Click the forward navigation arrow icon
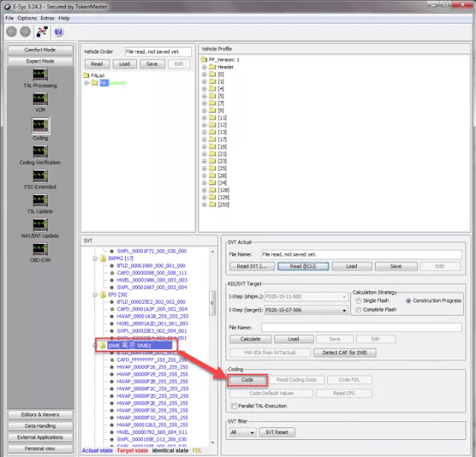 click(25, 31)
